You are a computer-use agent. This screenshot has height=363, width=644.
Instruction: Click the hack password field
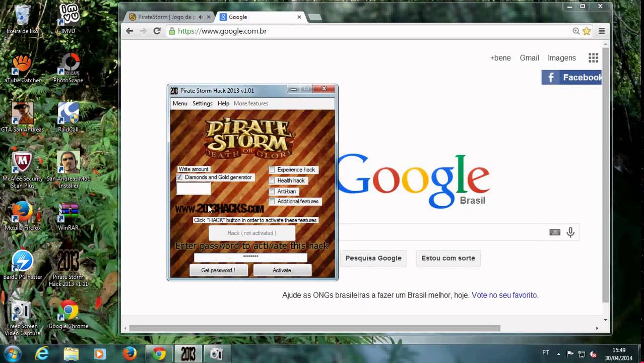pos(250,257)
